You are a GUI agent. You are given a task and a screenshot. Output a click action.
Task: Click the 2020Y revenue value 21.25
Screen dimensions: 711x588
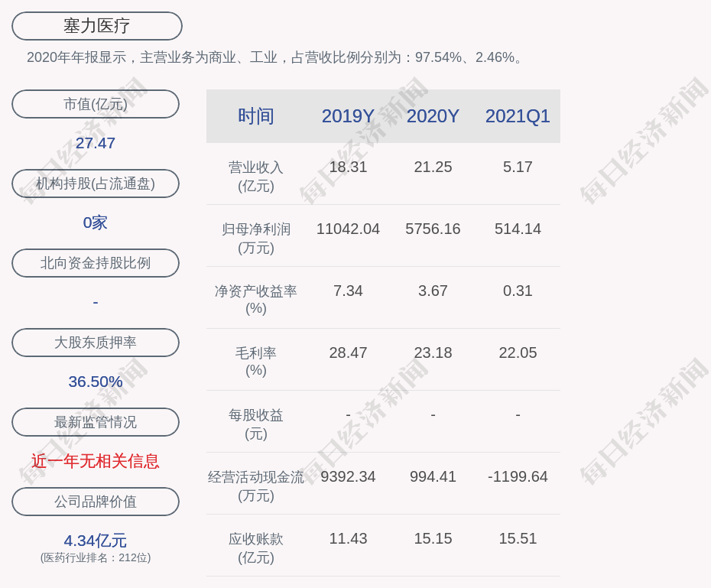[433, 167]
